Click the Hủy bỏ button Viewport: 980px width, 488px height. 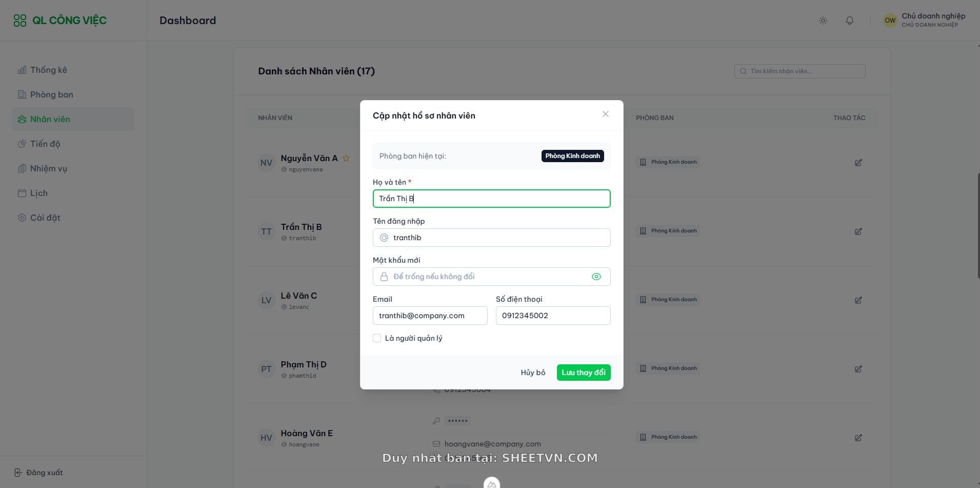pyautogui.click(x=533, y=373)
